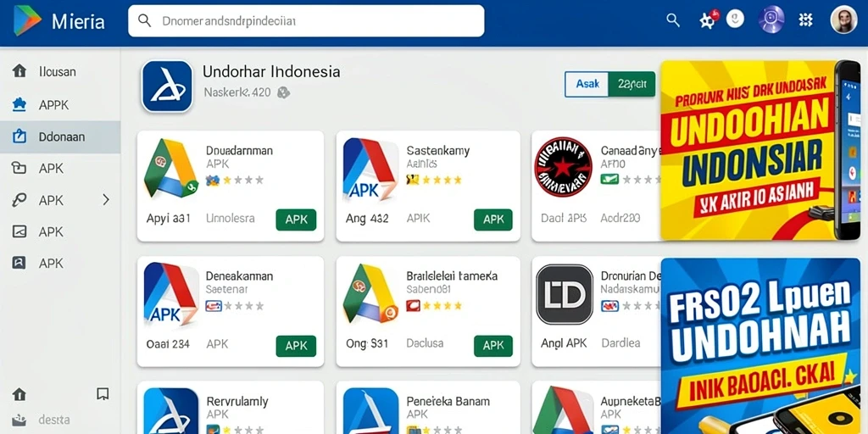Click Dronurian De app title
Screen dimensions: 868x434
tap(631, 275)
